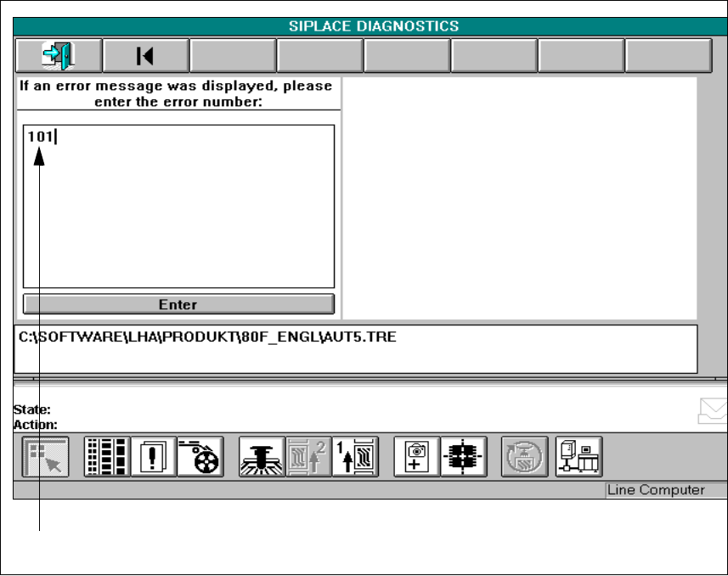Open the exclamation error messages icon
Screen dimensions: 728x576
click(x=154, y=456)
